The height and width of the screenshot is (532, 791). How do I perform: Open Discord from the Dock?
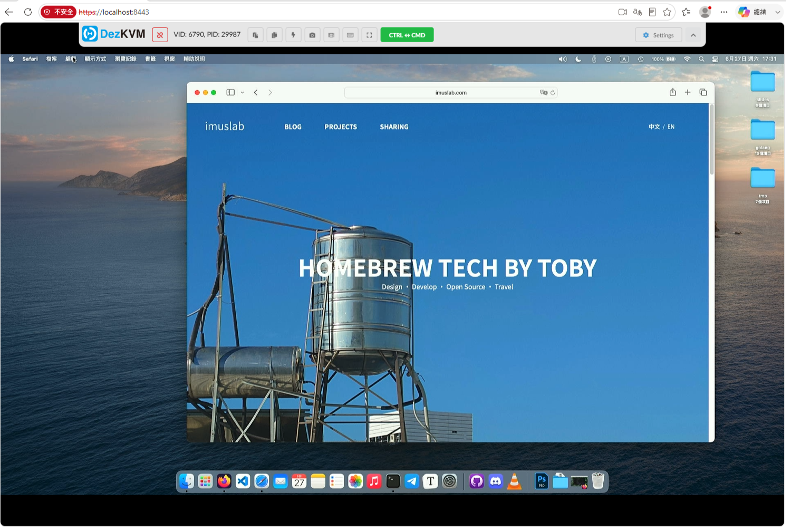point(496,481)
